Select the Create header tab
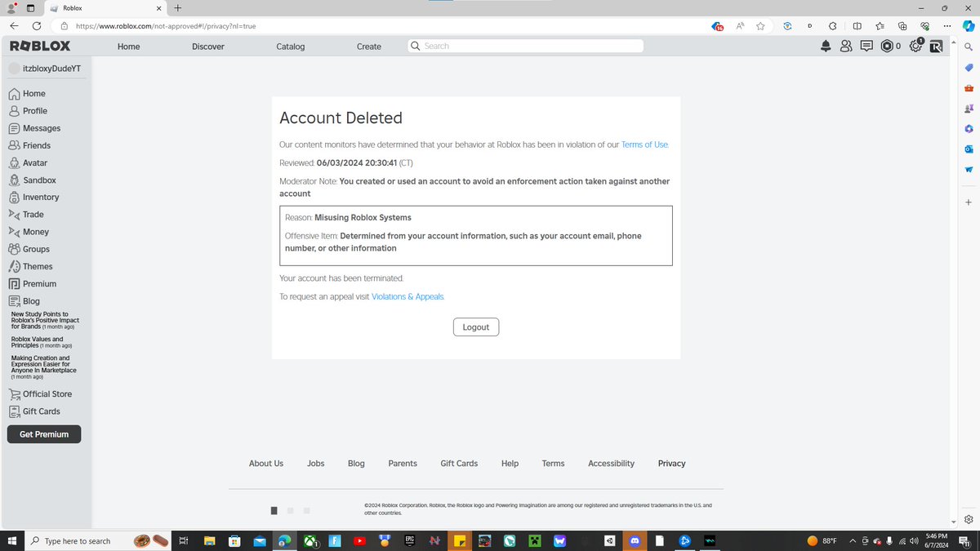Viewport: 980px width, 551px height. tap(369, 47)
